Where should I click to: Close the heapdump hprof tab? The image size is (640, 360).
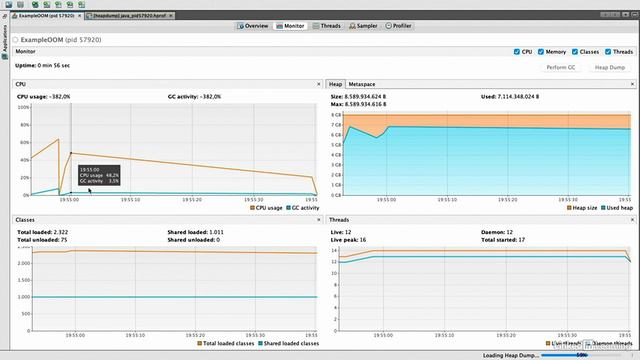171,16
